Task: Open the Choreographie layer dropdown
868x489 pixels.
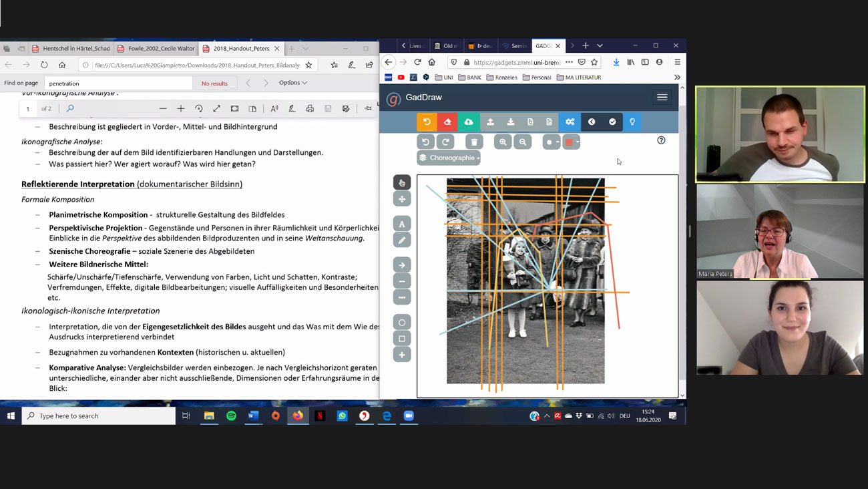Action: (449, 158)
